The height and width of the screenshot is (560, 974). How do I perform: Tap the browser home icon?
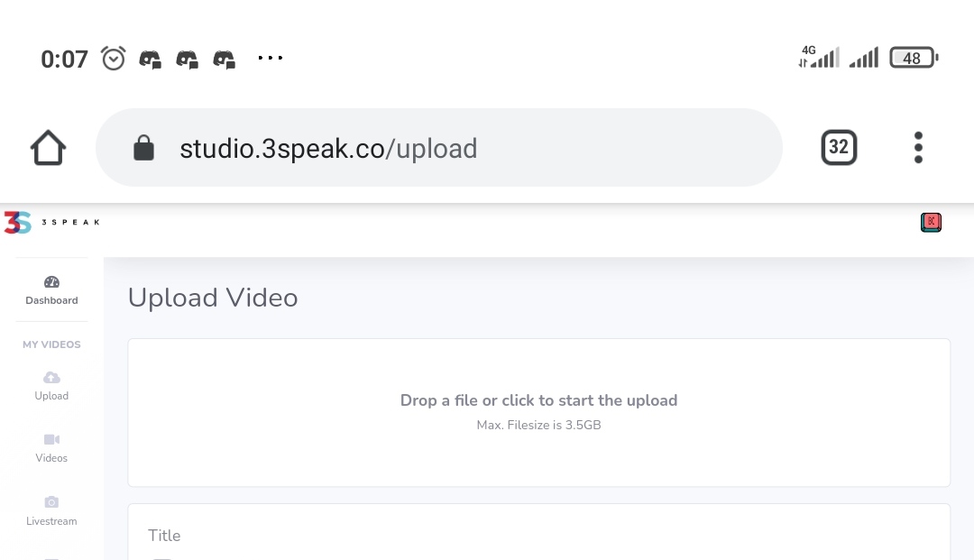(48, 148)
